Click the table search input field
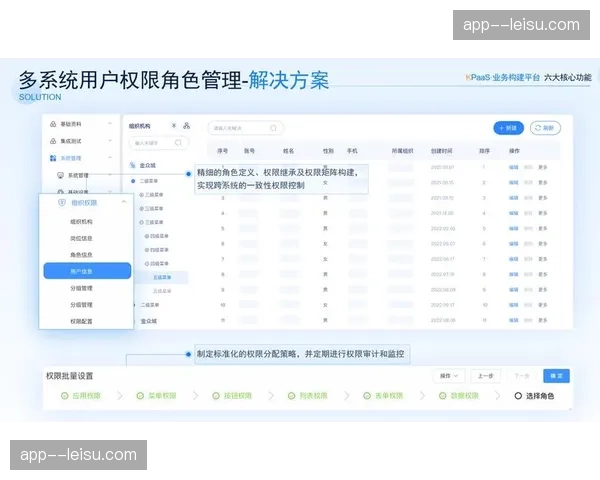This screenshot has width=600, height=480. click(x=245, y=128)
